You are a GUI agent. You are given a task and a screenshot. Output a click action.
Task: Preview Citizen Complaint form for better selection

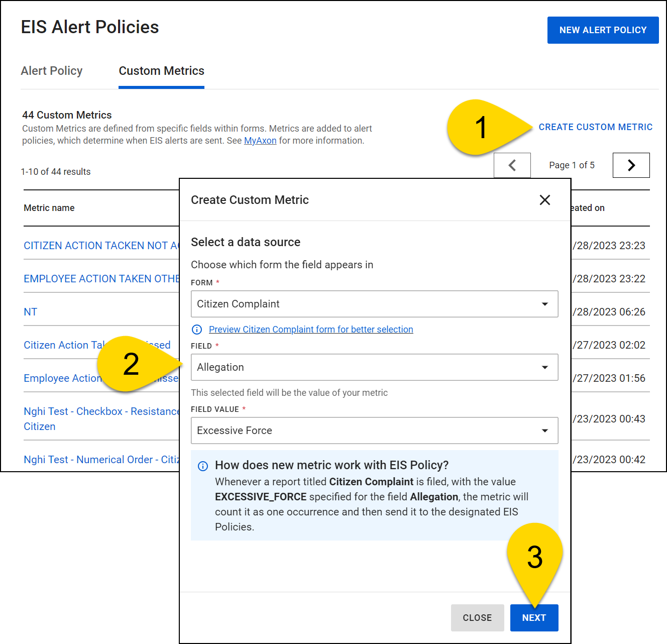pyautogui.click(x=311, y=329)
